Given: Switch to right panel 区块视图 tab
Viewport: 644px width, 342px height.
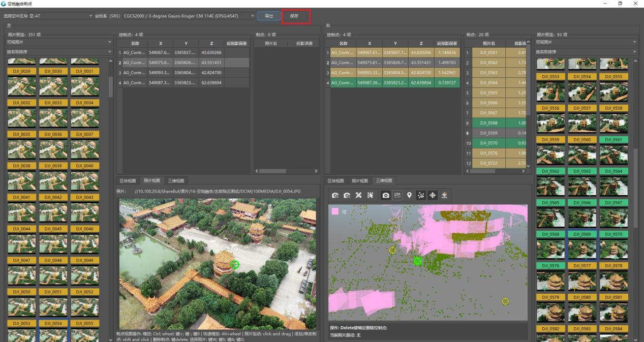Looking at the screenshot, I should click(x=337, y=180).
